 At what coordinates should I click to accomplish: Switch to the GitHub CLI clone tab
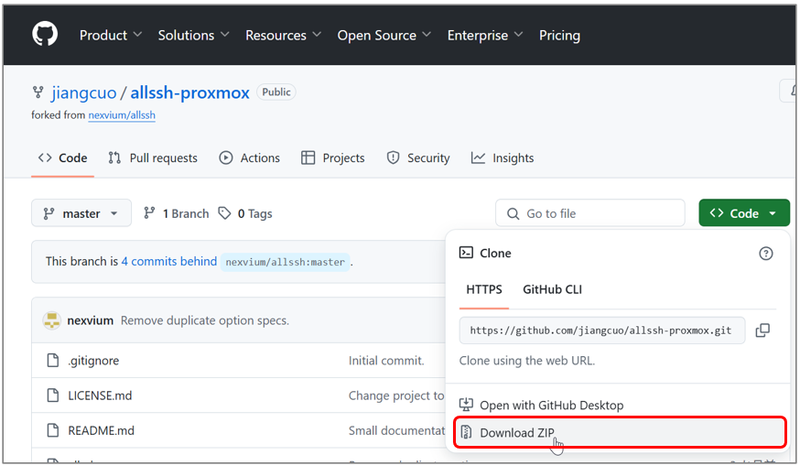coord(552,290)
